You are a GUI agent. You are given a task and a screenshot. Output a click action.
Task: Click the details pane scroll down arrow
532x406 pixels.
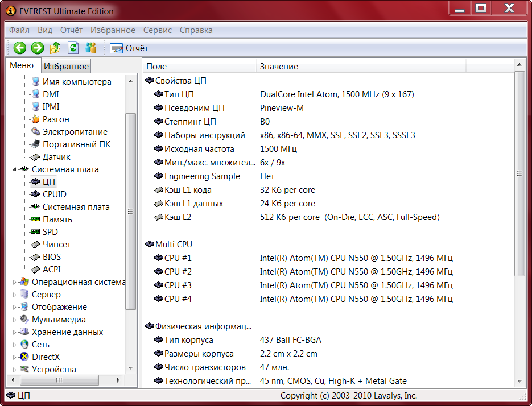(519, 380)
